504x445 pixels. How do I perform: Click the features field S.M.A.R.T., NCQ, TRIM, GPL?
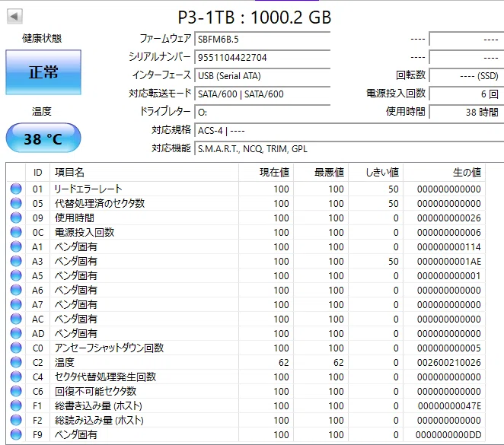pos(349,149)
